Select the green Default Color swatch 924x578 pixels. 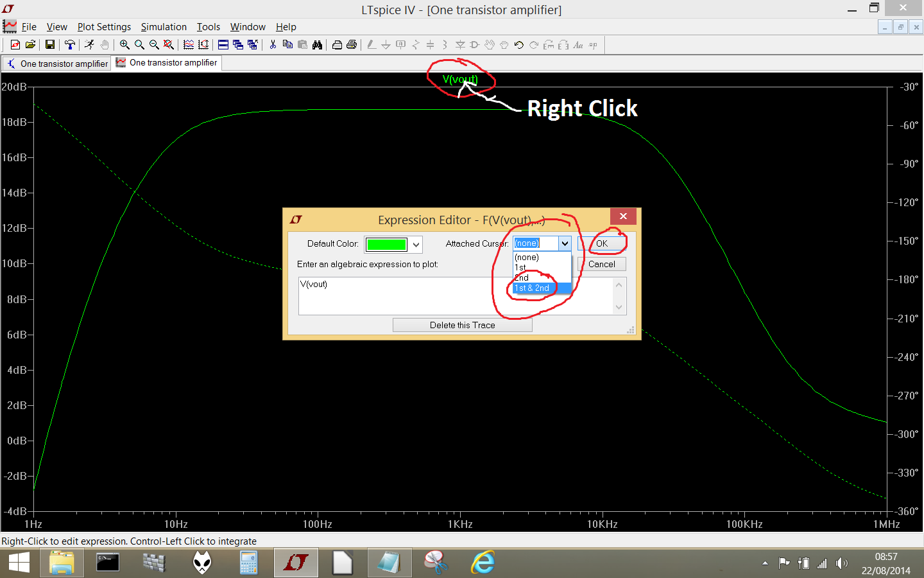click(x=386, y=244)
